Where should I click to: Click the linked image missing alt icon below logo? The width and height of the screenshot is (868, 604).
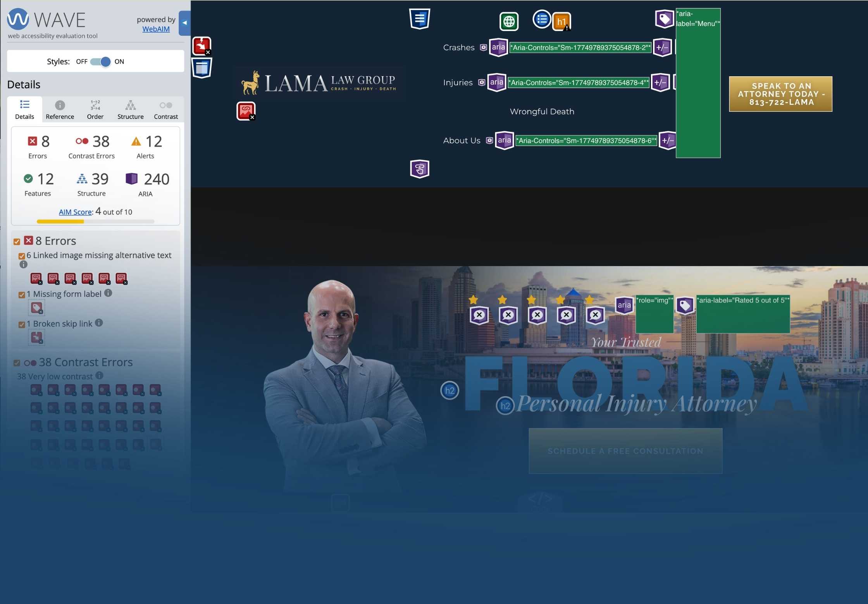[246, 111]
